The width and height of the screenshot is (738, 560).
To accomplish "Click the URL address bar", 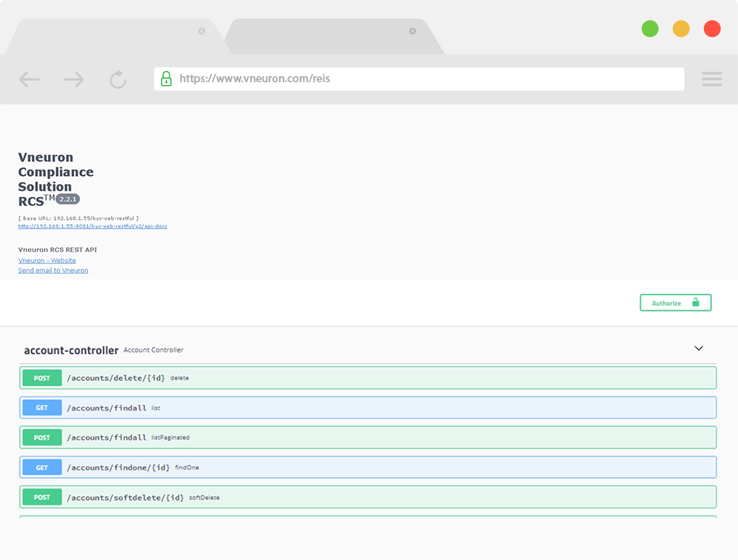I will pos(419,79).
